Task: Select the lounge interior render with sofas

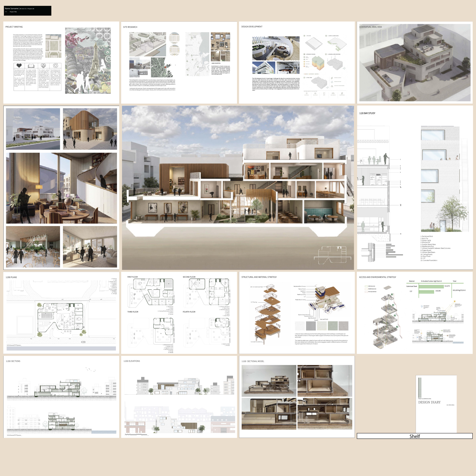Action: (x=90, y=247)
